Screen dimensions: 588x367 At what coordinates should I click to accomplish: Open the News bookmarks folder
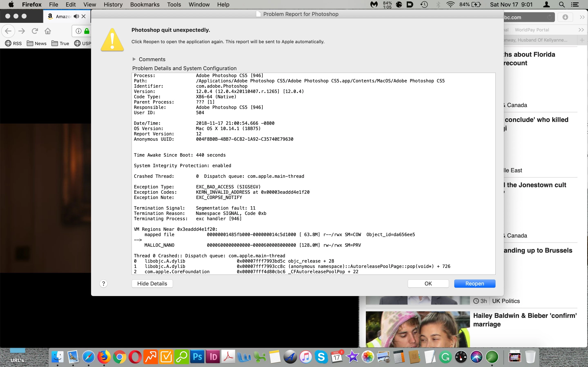37,43
